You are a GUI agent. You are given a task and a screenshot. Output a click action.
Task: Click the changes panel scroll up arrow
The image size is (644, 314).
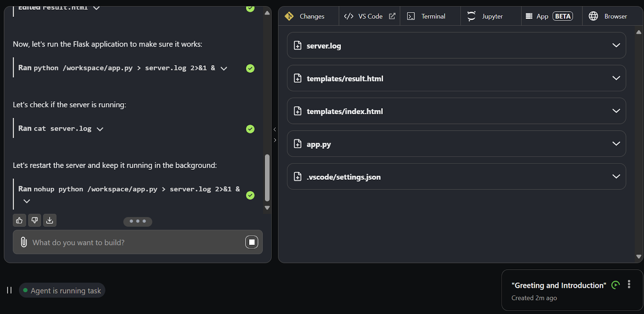click(x=639, y=32)
